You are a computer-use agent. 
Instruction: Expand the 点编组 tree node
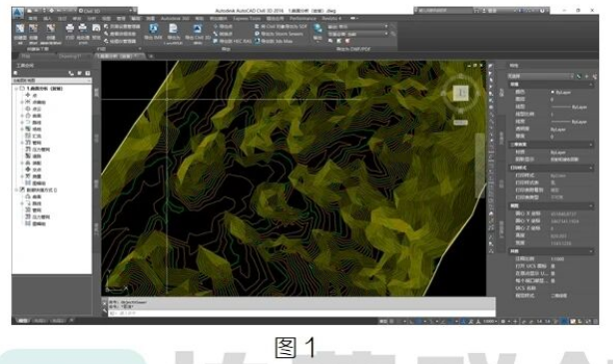pyautogui.click(x=22, y=102)
